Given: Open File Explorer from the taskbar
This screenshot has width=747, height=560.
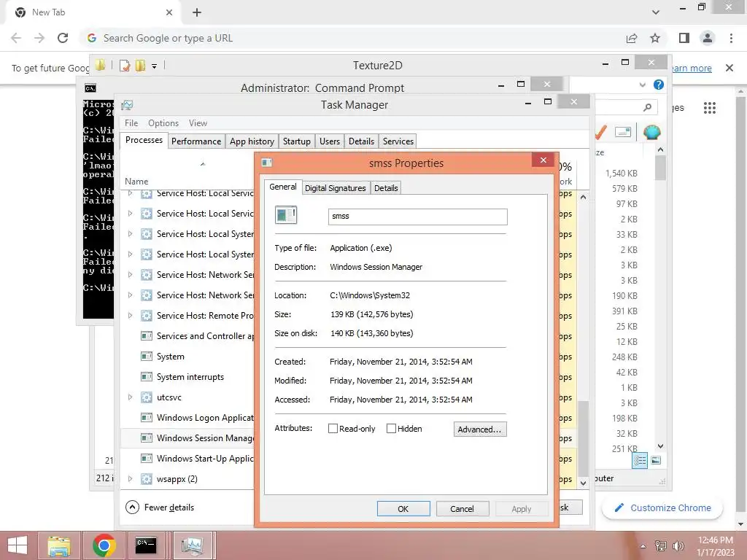Looking at the screenshot, I should tap(58, 545).
